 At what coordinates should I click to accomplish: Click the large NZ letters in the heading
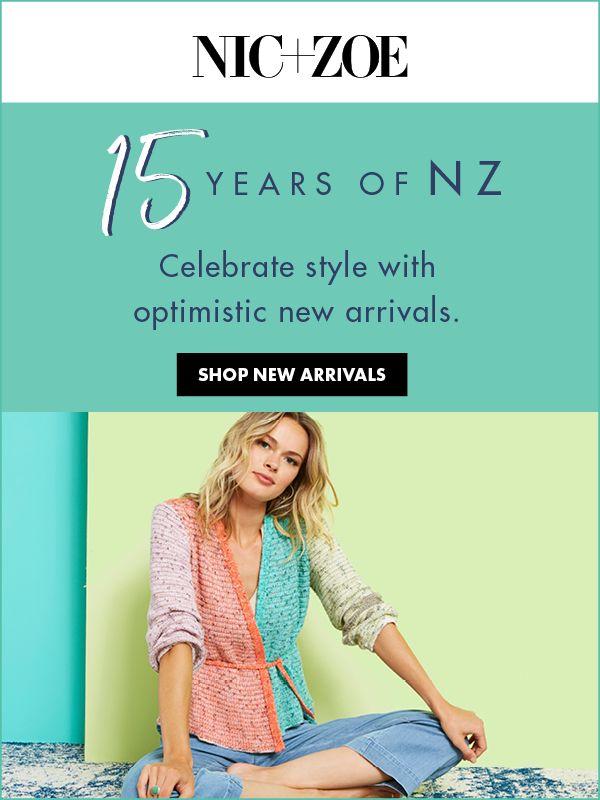(465, 180)
